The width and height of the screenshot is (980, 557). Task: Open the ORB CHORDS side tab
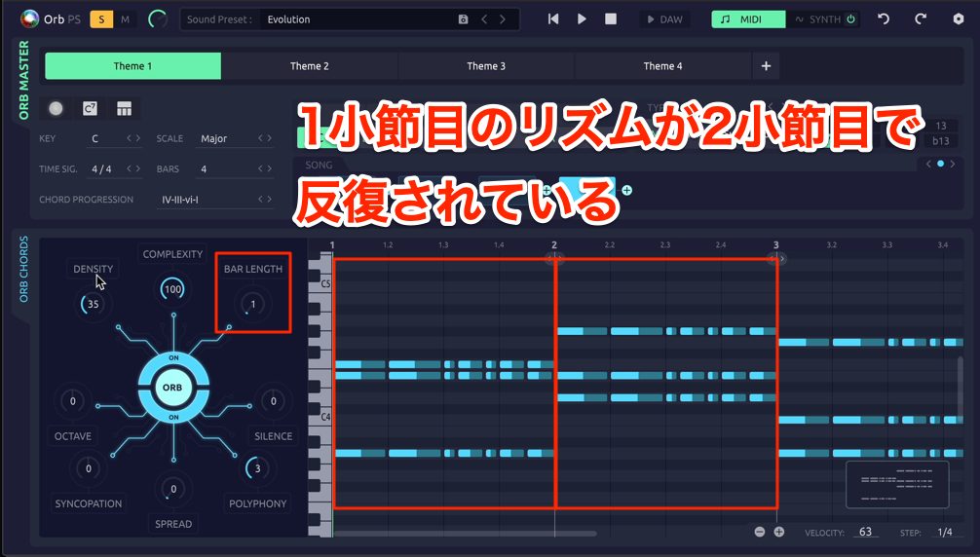23,269
